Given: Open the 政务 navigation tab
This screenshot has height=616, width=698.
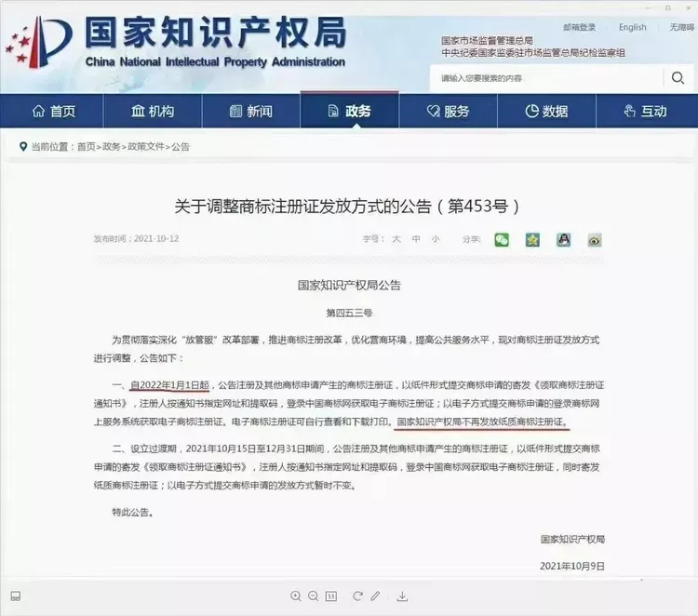Looking at the screenshot, I should click(349, 111).
